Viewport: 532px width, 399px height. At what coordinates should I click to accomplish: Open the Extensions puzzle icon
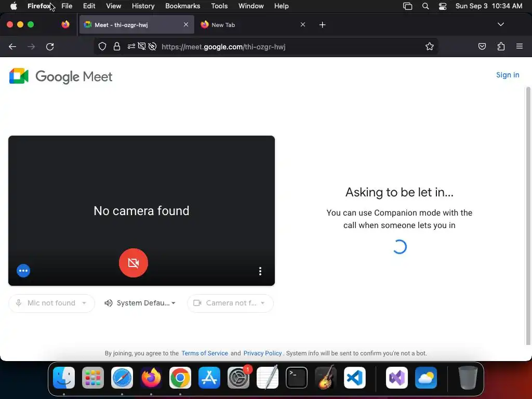[x=501, y=46]
